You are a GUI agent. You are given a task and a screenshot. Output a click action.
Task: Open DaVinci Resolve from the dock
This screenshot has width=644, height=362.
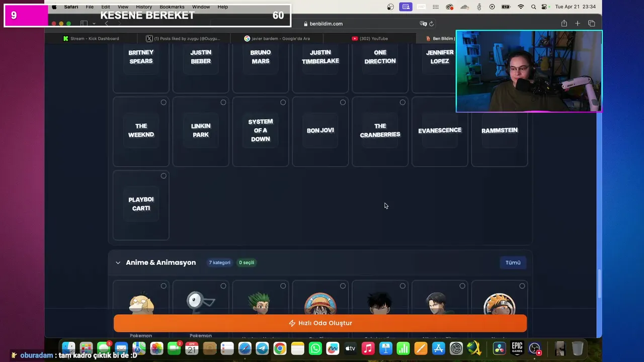499,348
